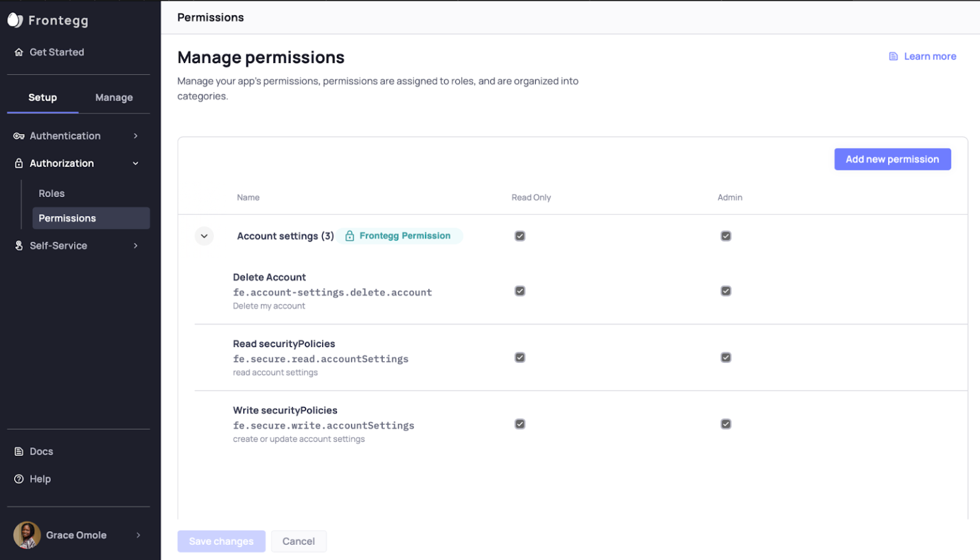This screenshot has width=980, height=560.
Task: Click the Learn more document icon
Action: (893, 57)
